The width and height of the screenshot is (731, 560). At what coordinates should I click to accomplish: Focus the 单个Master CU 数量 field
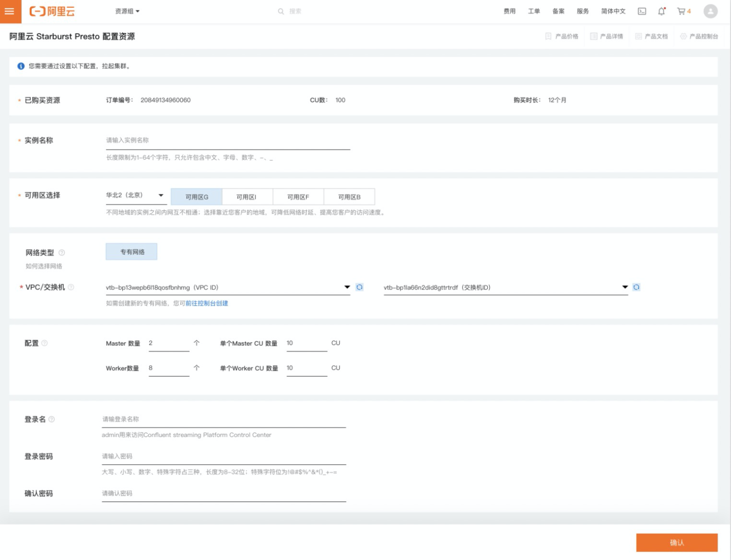(x=307, y=344)
